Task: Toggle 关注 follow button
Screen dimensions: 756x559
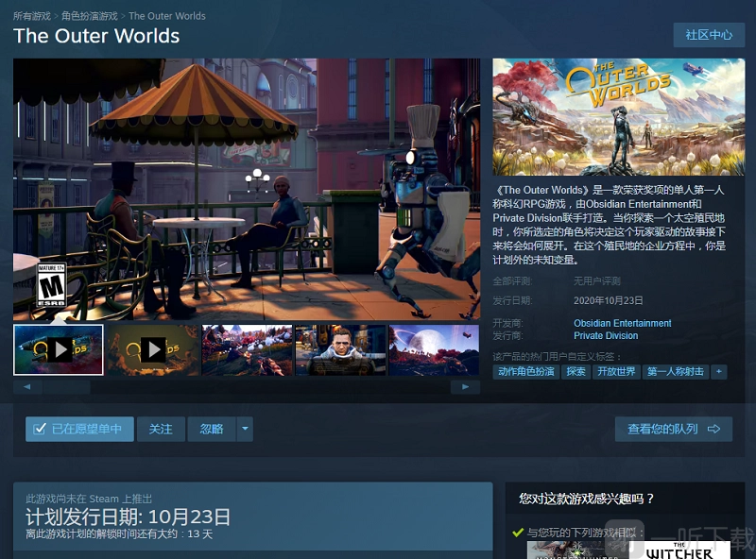Action: click(161, 429)
